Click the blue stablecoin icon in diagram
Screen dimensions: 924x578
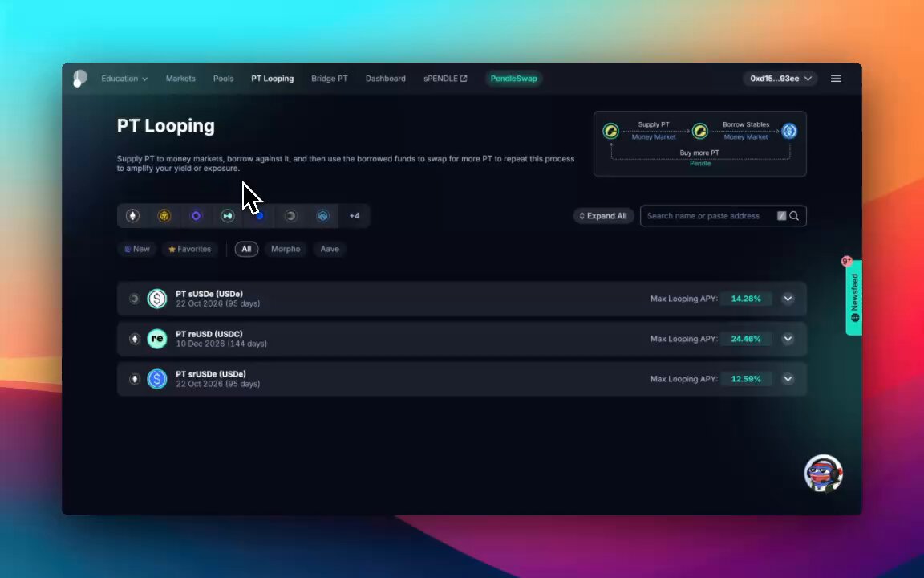coord(789,131)
